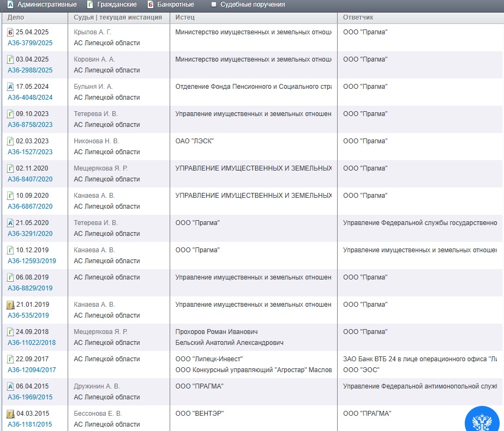Open case link А36-11022/2018
This screenshot has width=504, height=431.
click(x=32, y=343)
